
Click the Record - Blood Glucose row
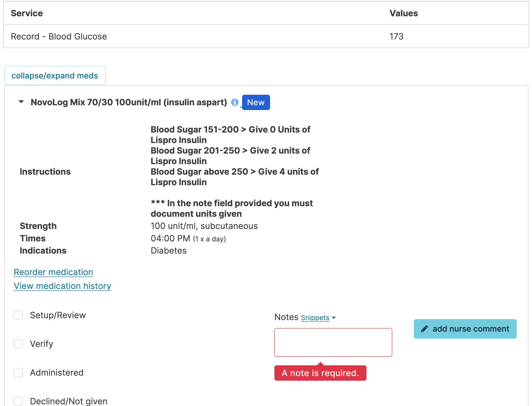(x=59, y=37)
